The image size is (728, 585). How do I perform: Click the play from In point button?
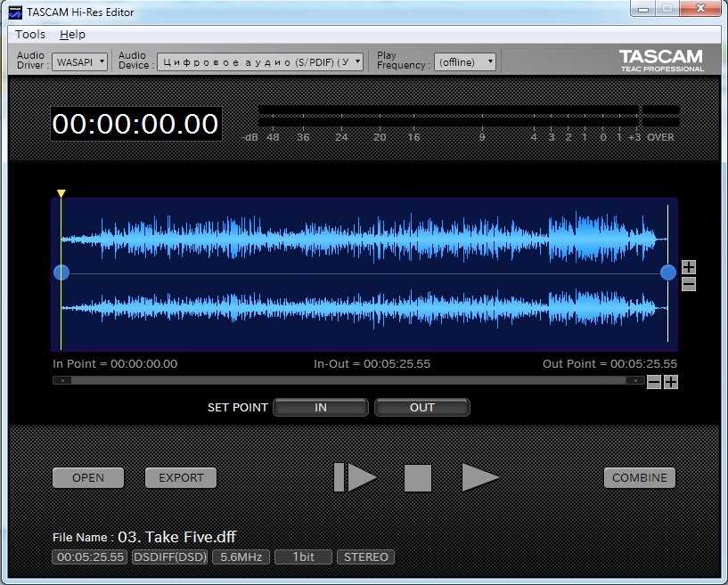click(356, 477)
